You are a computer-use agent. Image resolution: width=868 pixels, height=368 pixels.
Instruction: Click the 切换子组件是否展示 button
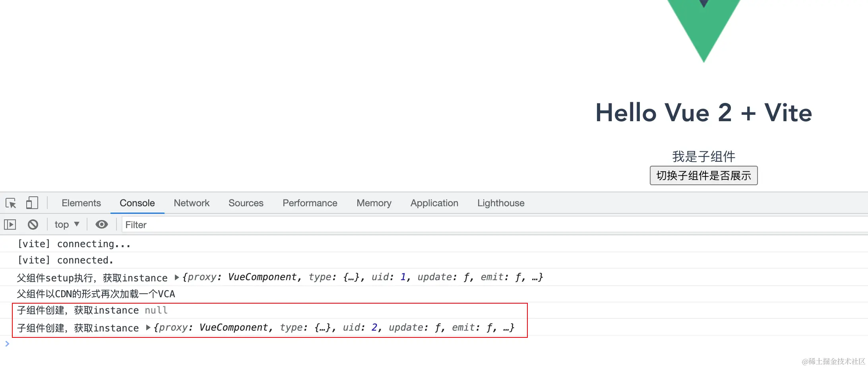coord(703,176)
